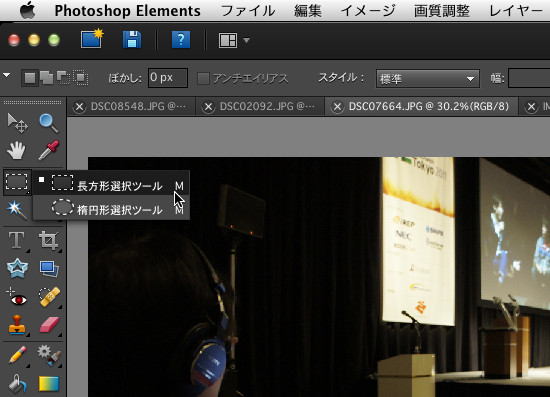Click the ぼかし feather input field
The height and width of the screenshot is (397, 550).
(168, 78)
